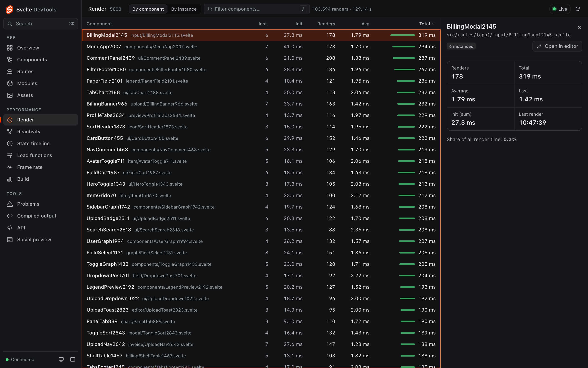Click the Social preview icon
588x368 pixels.
pos(10,239)
